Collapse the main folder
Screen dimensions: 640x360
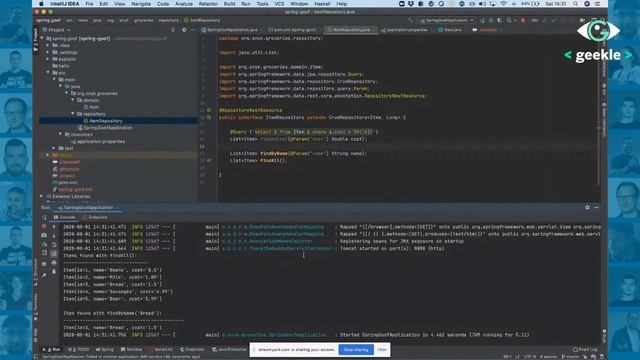(x=54, y=80)
